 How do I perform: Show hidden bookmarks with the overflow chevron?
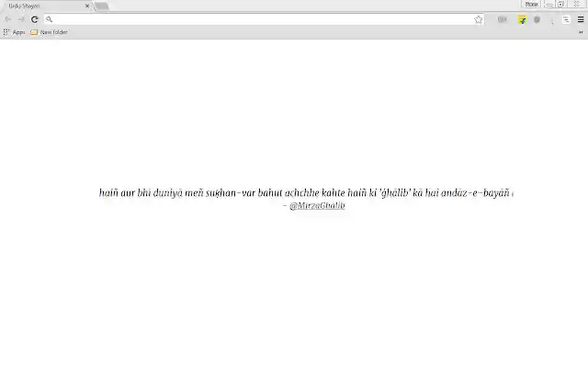click(581, 32)
